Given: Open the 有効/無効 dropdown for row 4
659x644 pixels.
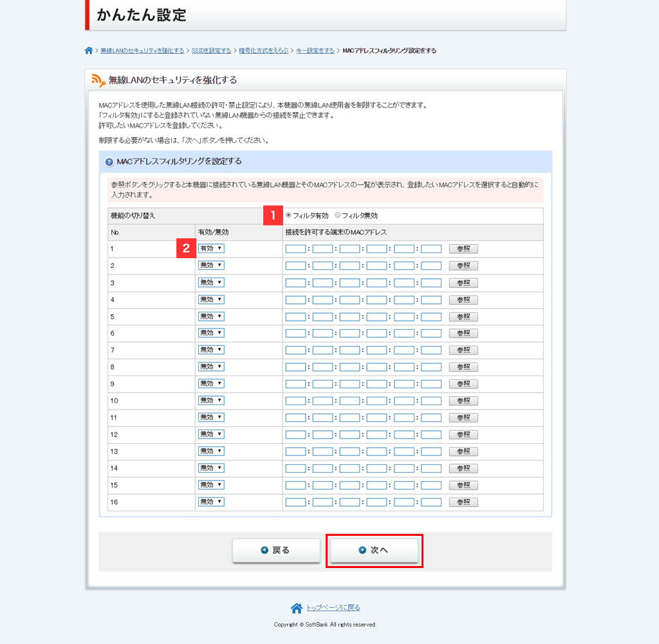Looking at the screenshot, I should click(x=211, y=299).
